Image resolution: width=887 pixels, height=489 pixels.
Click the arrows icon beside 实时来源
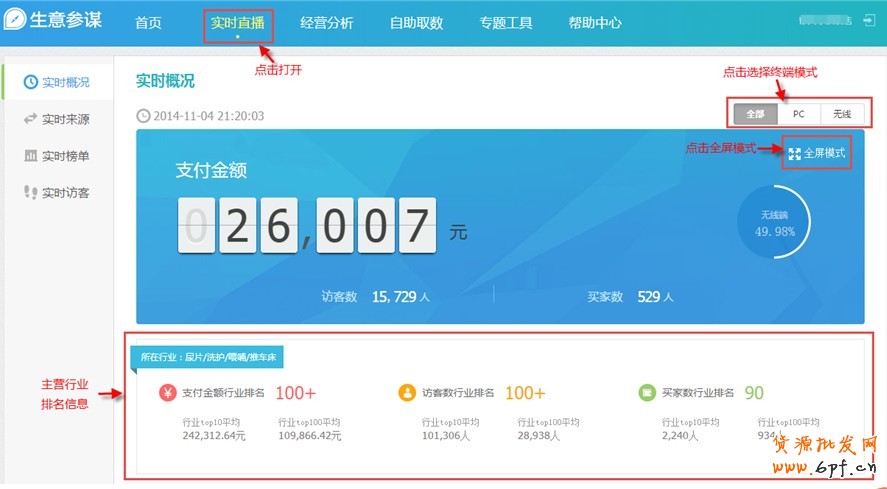[31, 119]
